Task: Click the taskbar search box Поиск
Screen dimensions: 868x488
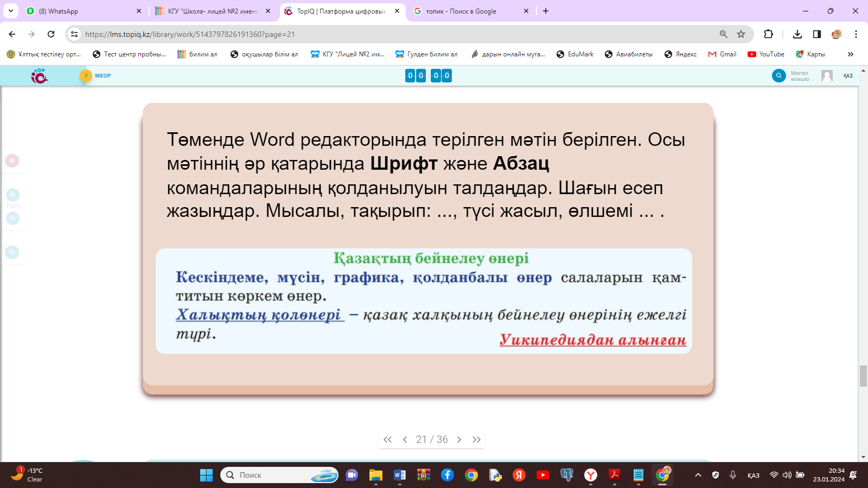Action: click(279, 475)
